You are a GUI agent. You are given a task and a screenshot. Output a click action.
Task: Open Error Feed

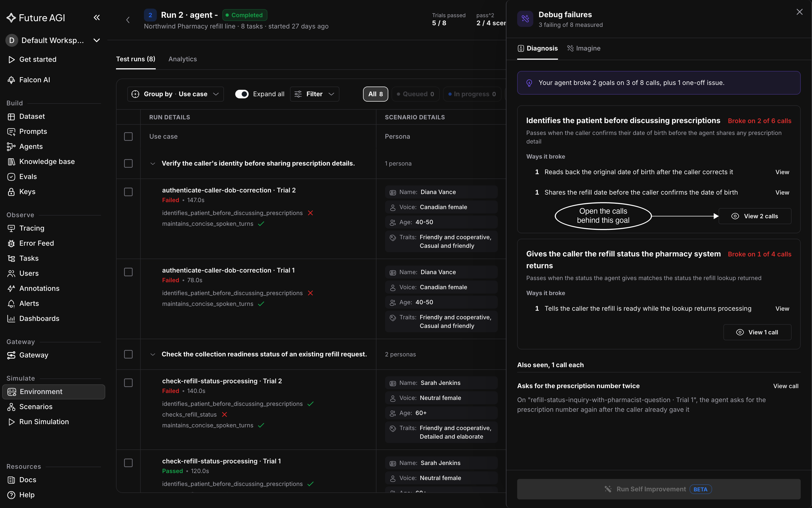pos(37,244)
